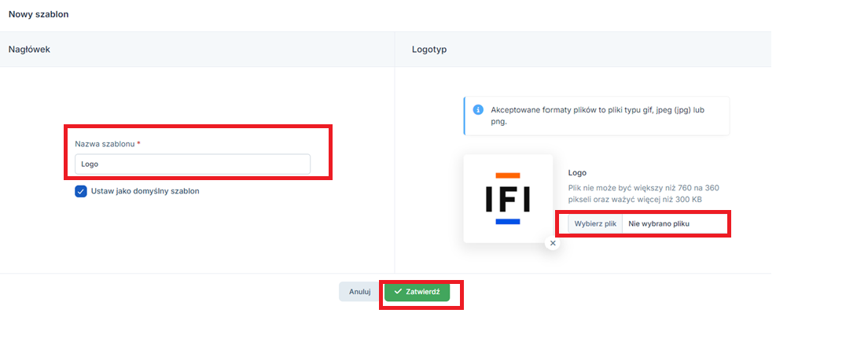868x350 pixels.
Task: Toggle the Ustaw jako domyślny szablon checkbox
Action: 81,191
